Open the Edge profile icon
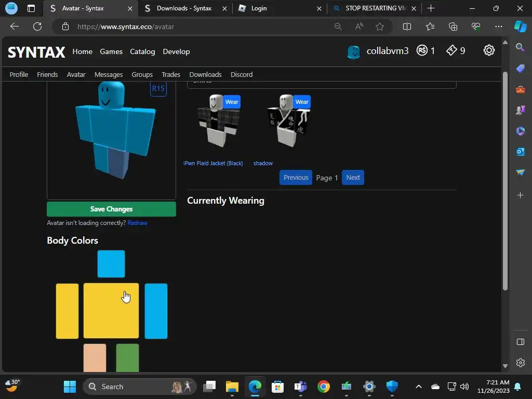The height and width of the screenshot is (399, 532). coord(11,8)
